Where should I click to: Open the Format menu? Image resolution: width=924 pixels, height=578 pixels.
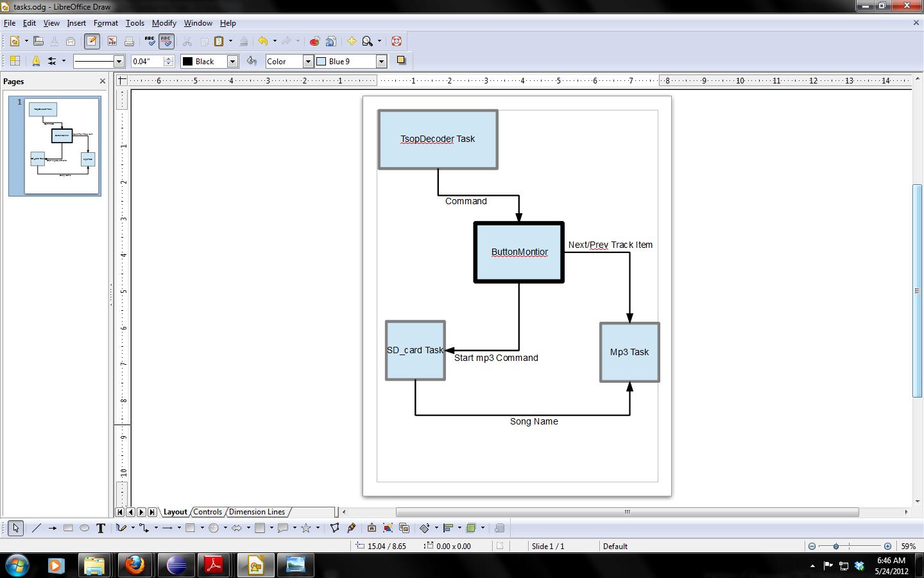(x=106, y=23)
